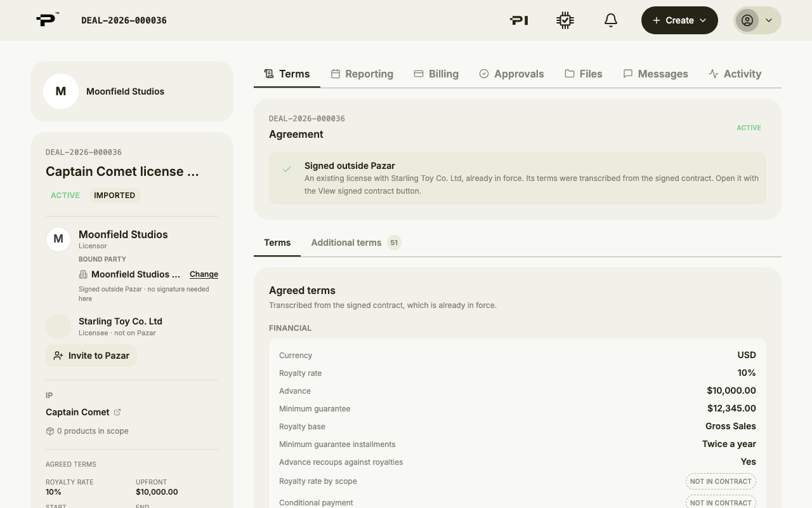
Task: Switch to the Reporting tab
Action: point(362,74)
